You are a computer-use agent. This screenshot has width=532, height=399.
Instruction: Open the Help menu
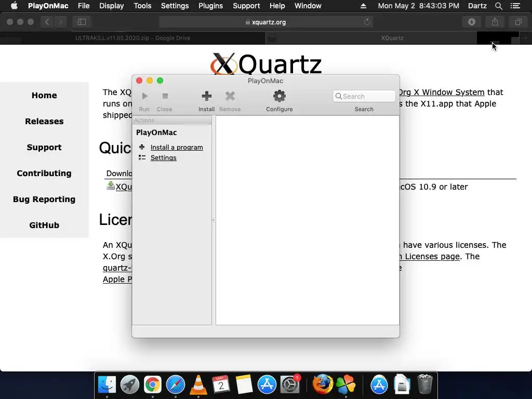277,6
